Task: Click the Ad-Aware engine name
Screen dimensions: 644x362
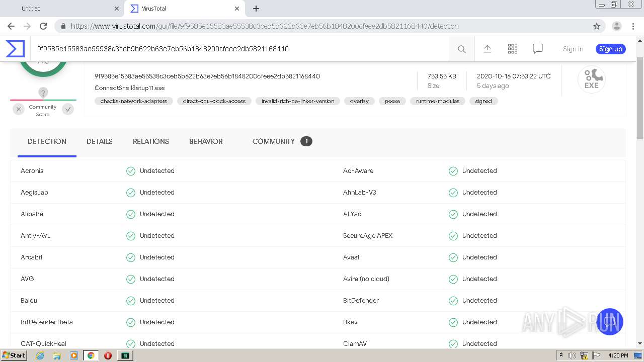Action: [358, 171]
